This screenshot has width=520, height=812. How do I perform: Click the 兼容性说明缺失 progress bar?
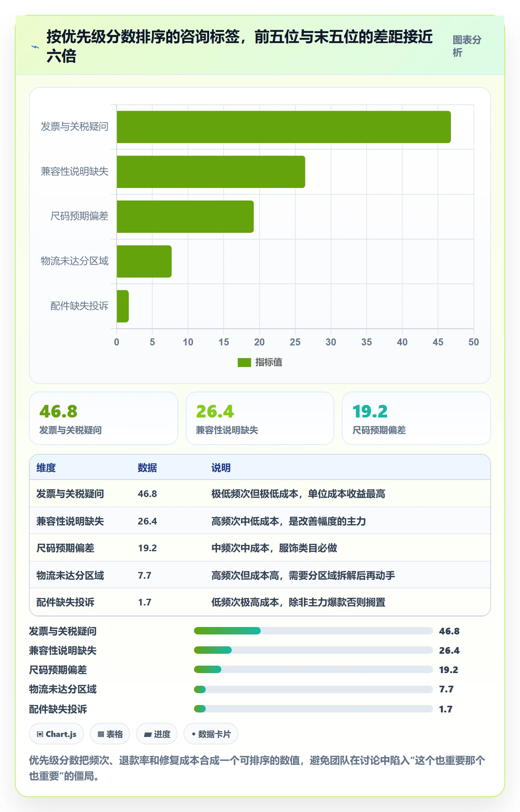coord(313,650)
